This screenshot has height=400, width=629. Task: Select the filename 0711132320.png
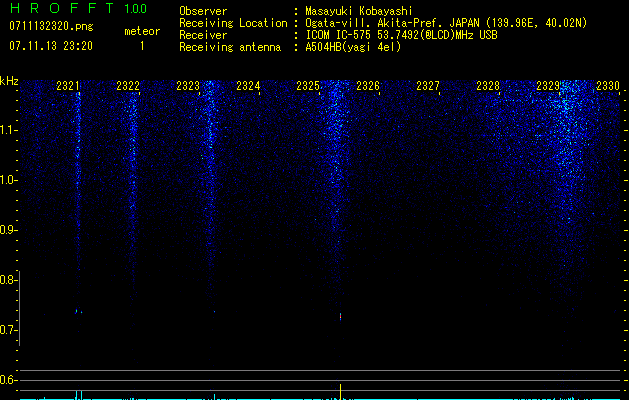(x=51, y=27)
